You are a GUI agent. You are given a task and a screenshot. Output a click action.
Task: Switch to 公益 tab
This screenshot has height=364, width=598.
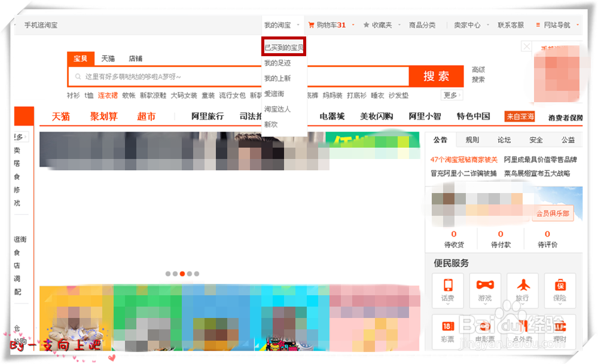pyautogui.click(x=568, y=140)
